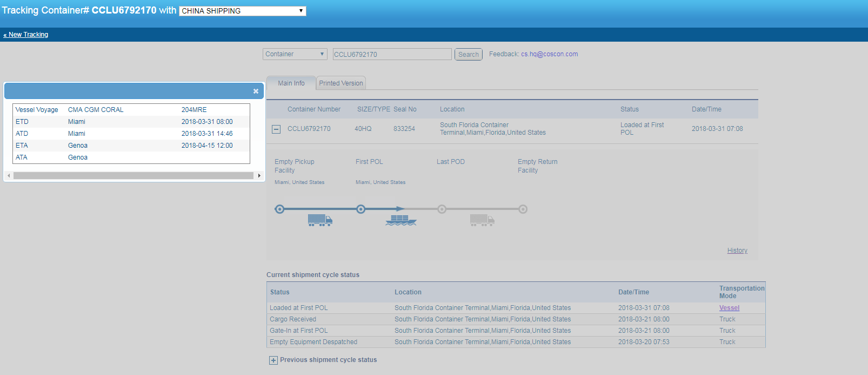868x375 pixels.
Task: Open the History link
Action: pyautogui.click(x=737, y=251)
